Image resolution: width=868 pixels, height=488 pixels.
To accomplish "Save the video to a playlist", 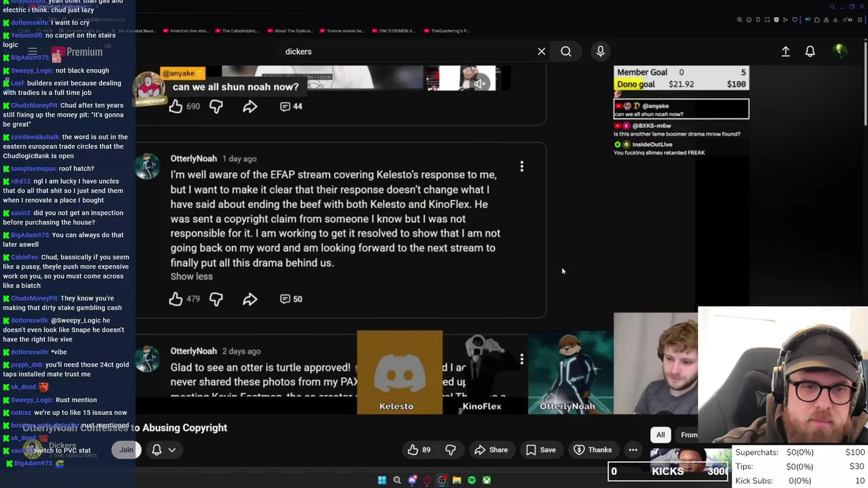I will tap(541, 450).
